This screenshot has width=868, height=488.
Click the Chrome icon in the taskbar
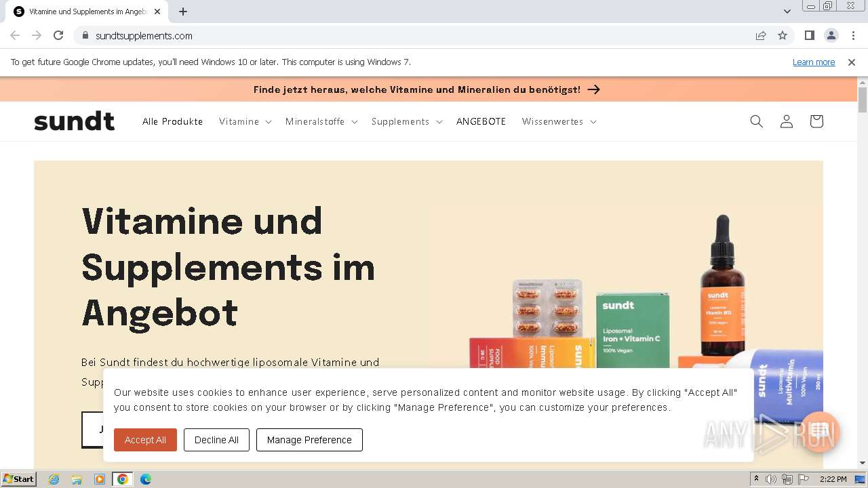click(x=123, y=479)
